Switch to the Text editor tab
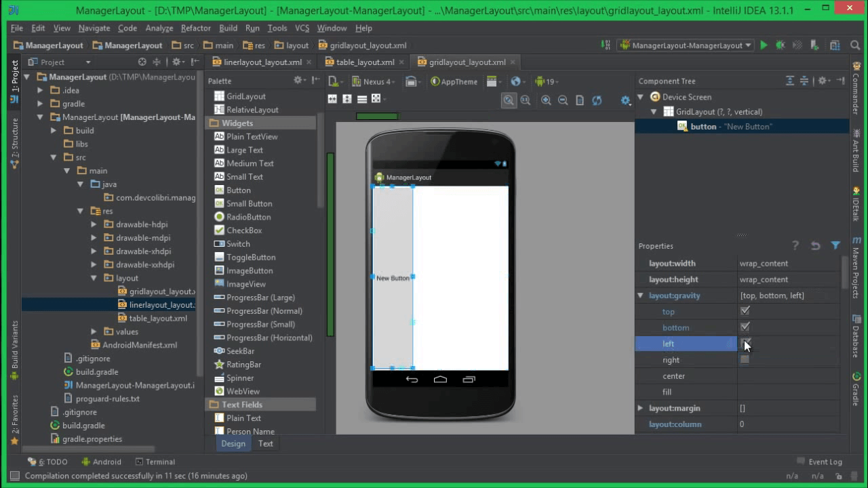Viewport: 868px width, 488px height. point(265,443)
